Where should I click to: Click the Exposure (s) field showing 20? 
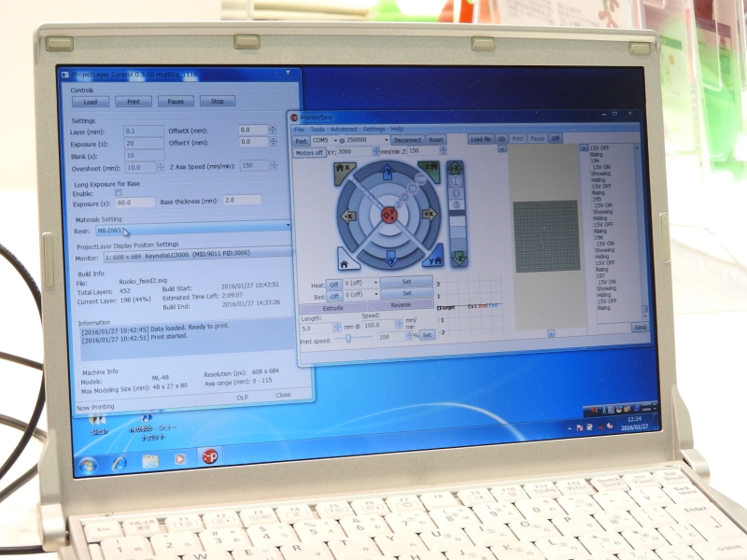(144, 143)
